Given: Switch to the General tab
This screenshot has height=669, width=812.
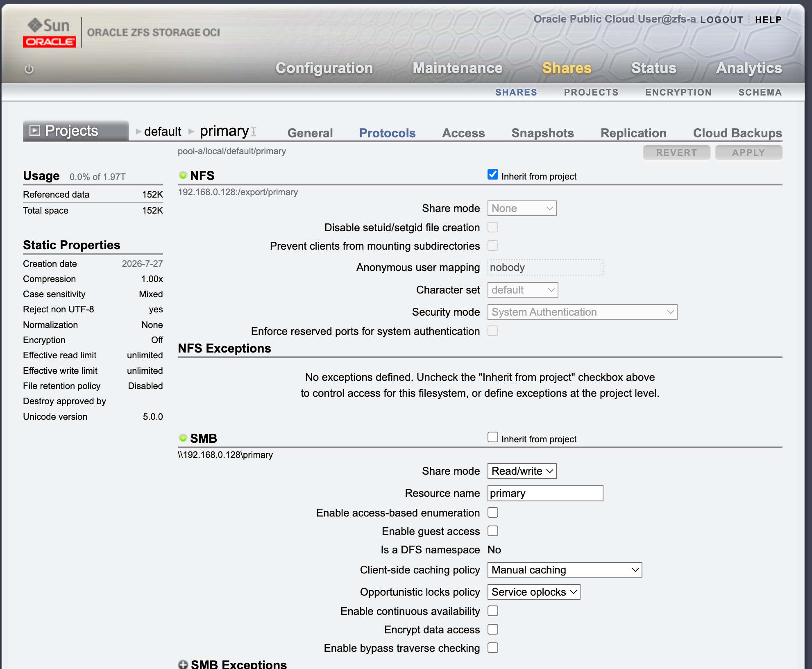Looking at the screenshot, I should 310,133.
